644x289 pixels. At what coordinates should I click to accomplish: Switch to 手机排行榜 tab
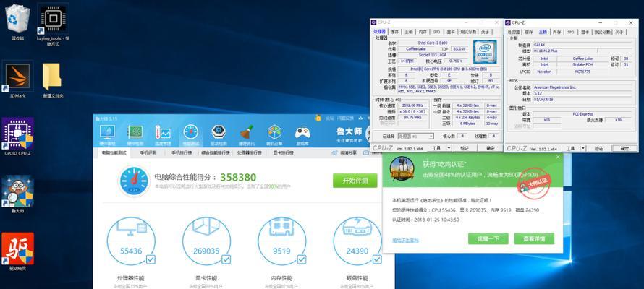point(181,153)
